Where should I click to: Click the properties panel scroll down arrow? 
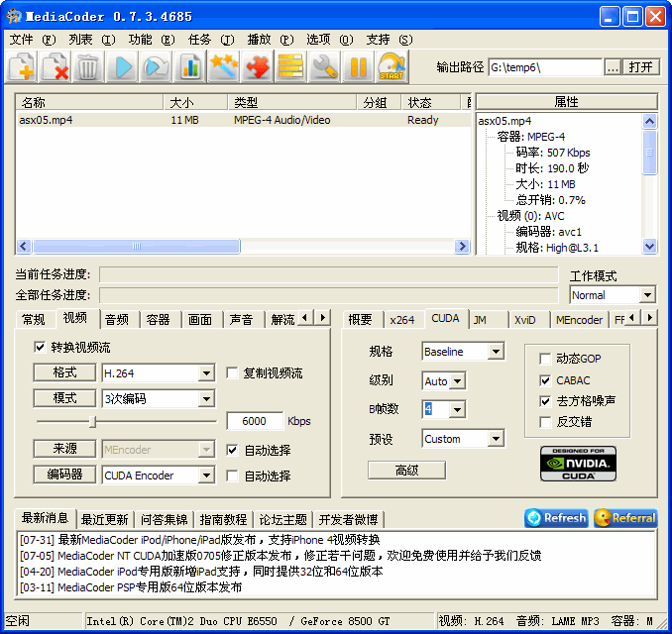[650, 247]
